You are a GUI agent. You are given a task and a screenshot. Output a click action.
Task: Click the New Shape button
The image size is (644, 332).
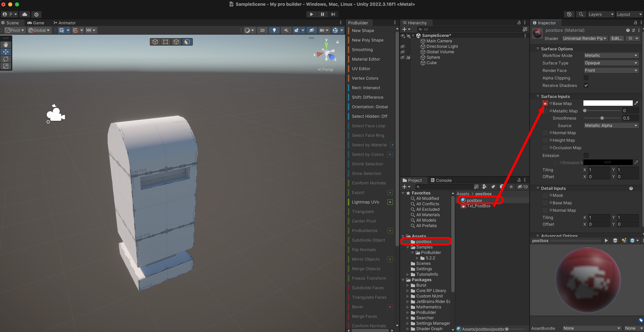[x=363, y=30]
